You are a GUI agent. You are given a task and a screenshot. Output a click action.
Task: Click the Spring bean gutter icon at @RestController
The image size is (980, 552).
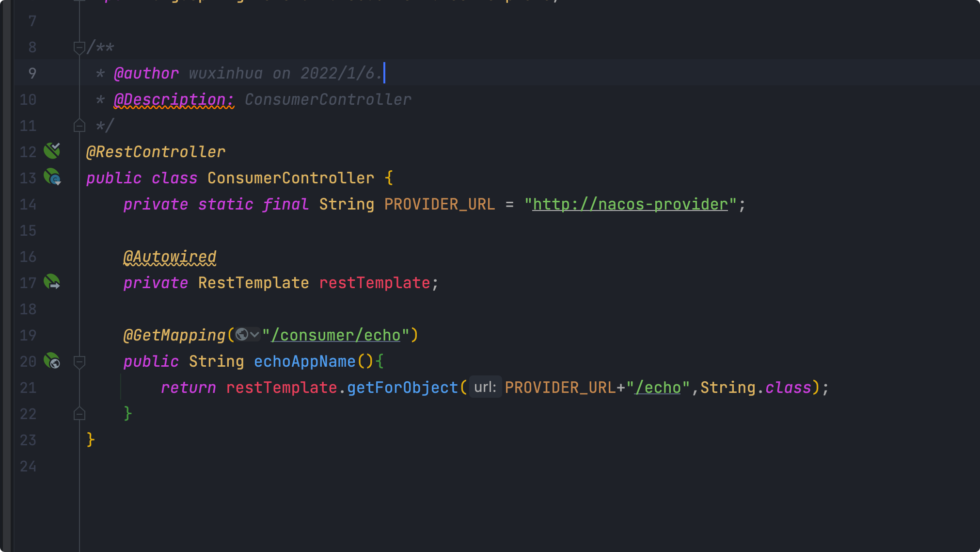pos(52,151)
